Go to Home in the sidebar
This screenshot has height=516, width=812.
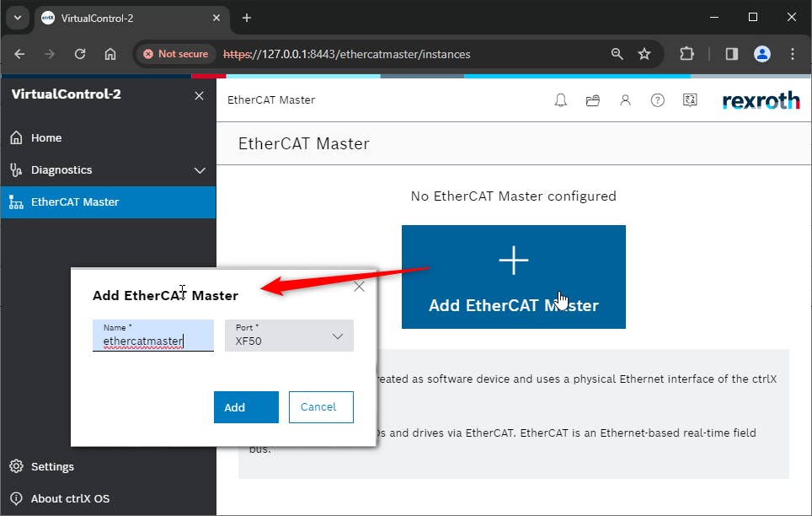tap(108, 138)
